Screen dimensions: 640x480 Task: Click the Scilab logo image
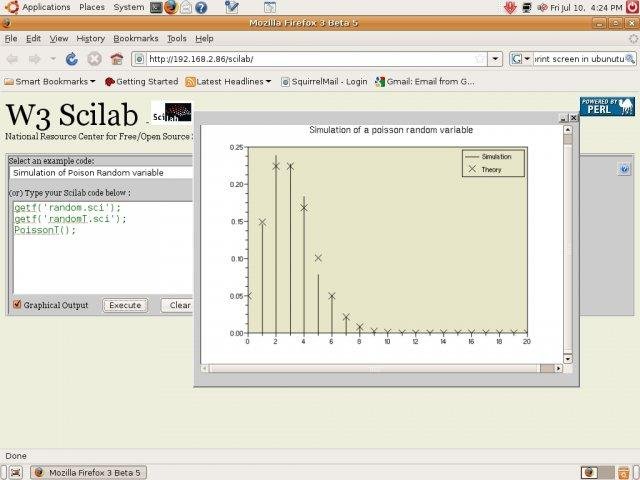click(x=171, y=112)
